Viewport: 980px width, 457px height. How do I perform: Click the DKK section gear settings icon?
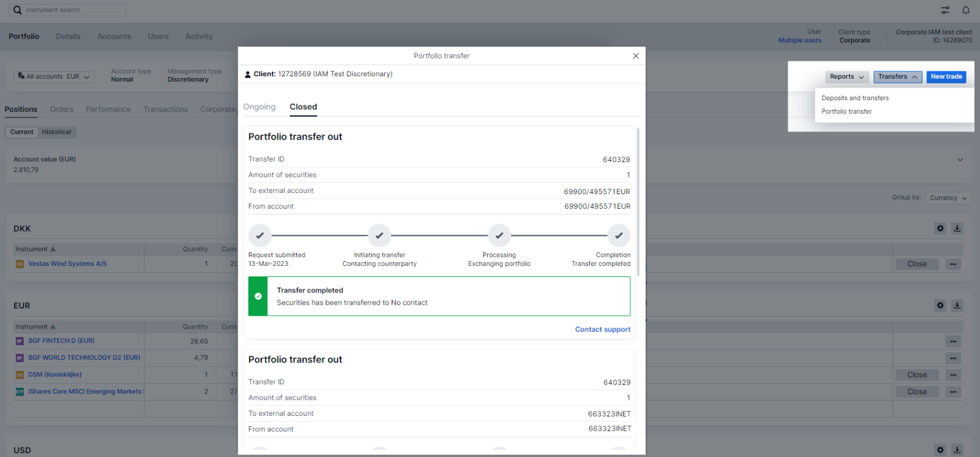940,228
